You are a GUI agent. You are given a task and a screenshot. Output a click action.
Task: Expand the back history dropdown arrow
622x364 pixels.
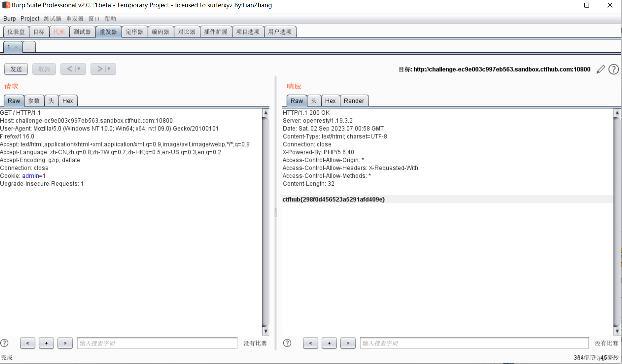coord(79,69)
